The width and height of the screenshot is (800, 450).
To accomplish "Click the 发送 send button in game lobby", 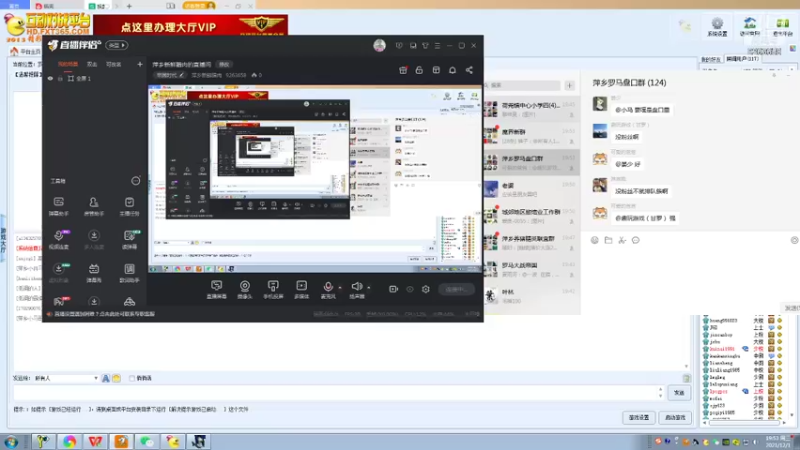I will coord(679,393).
